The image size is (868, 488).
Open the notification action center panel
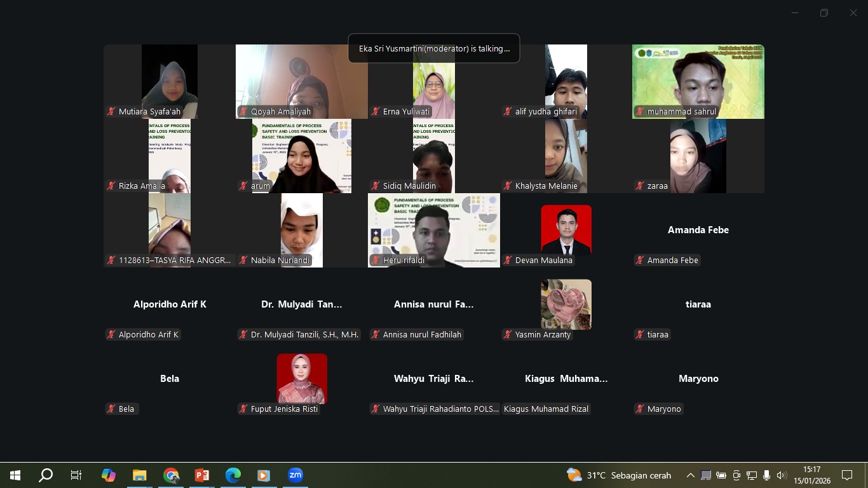[847, 475]
